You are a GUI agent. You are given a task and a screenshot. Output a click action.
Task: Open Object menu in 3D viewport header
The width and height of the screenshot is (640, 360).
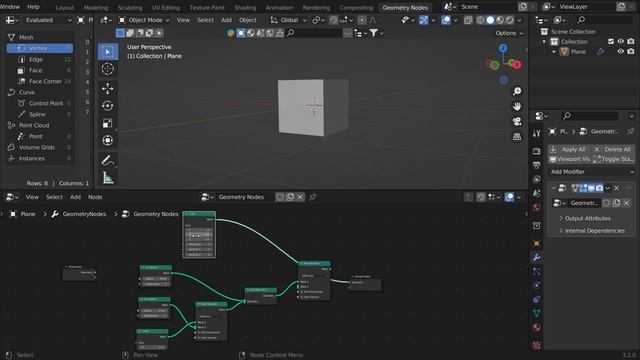[x=248, y=20]
